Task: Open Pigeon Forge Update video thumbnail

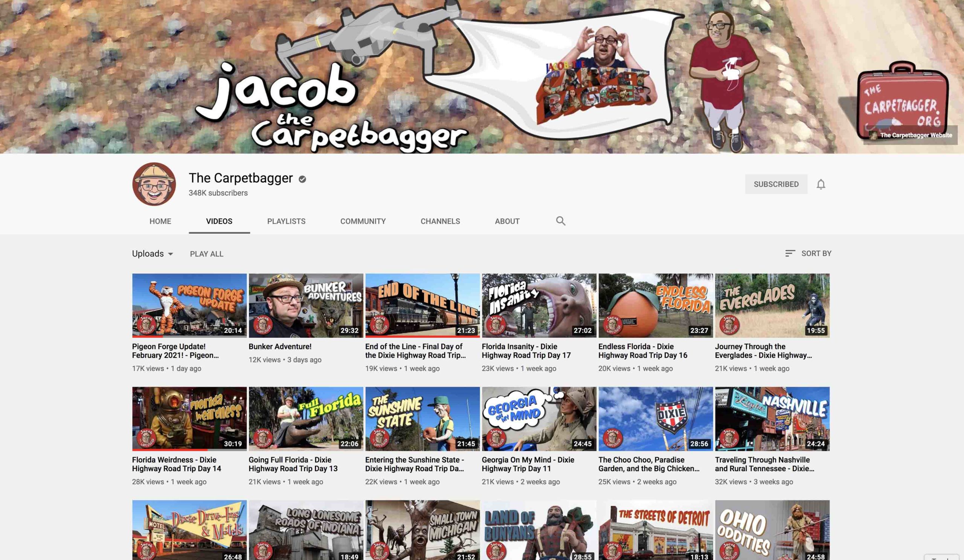Action: [189, 306]
